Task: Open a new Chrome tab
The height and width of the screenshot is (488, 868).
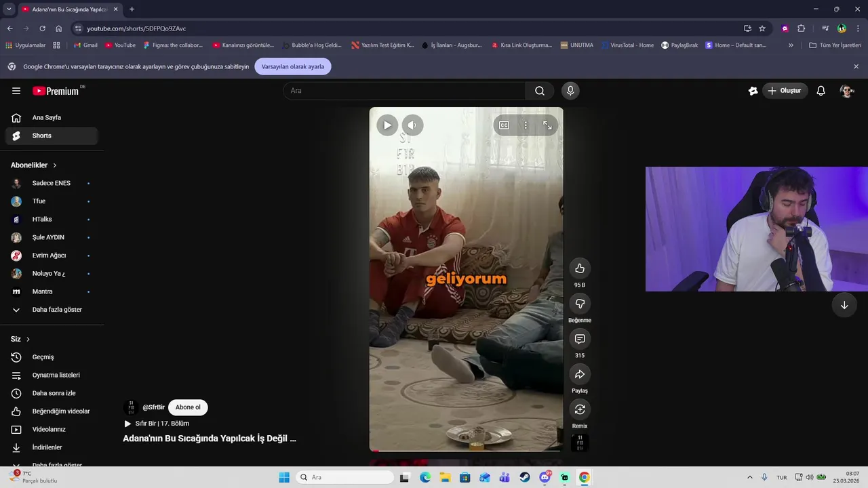Action: (x=132, y=9)
